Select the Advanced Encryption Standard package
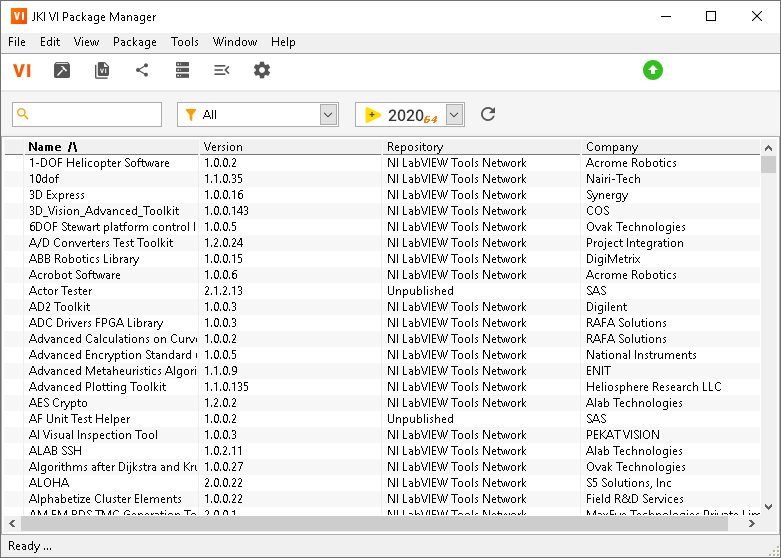781x558 pixels. pos(383,355)
